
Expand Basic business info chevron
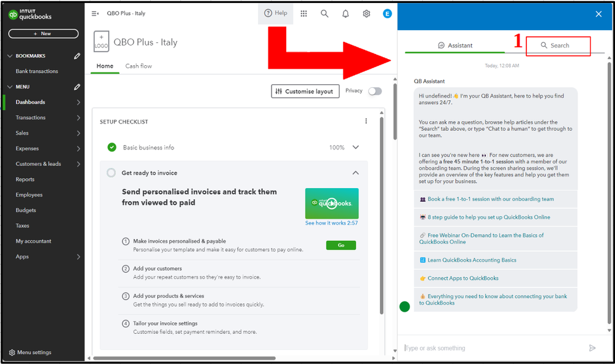coord(356,148)
